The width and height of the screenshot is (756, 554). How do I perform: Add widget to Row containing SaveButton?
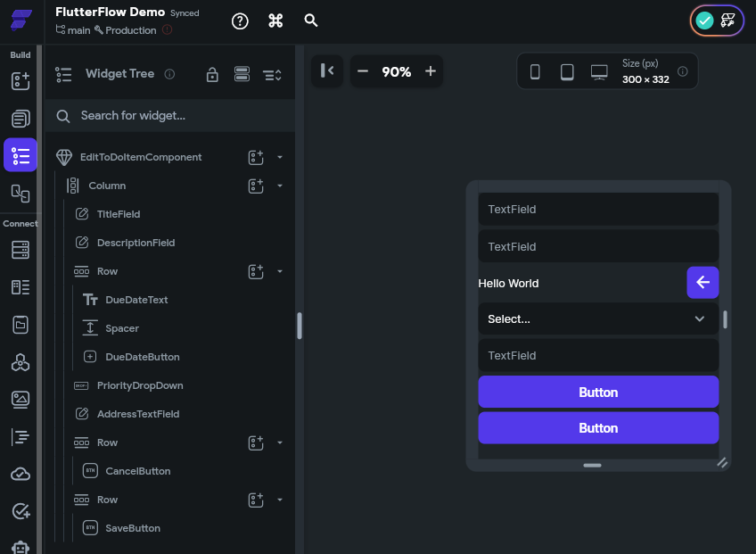pos(256,500)
